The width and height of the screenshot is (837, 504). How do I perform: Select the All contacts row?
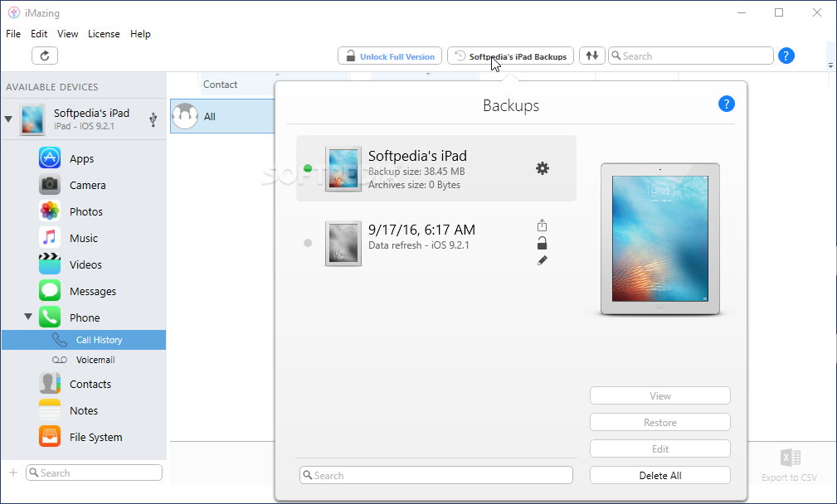coord(222,116)
